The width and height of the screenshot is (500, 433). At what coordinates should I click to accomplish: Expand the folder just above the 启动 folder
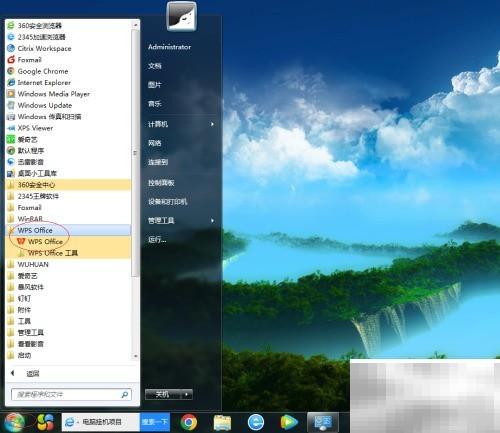coord(68,344)
